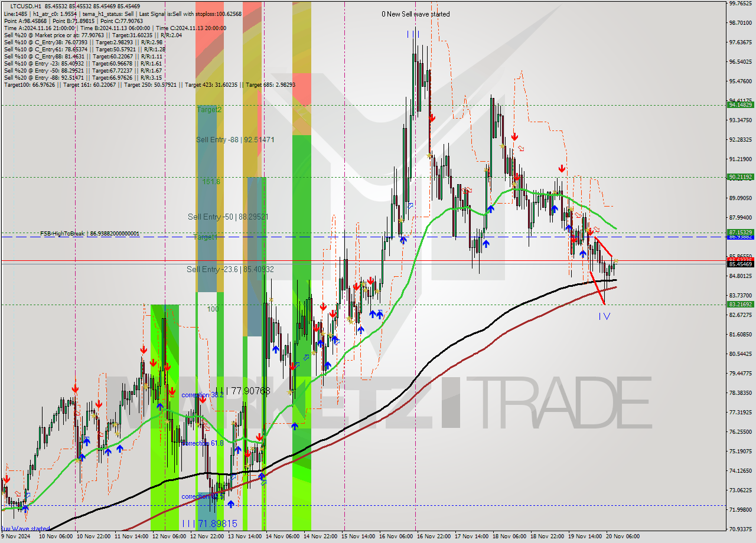Click price axis value 99.76525
Screen dimensions: 756x543
(x=741, y=3)
